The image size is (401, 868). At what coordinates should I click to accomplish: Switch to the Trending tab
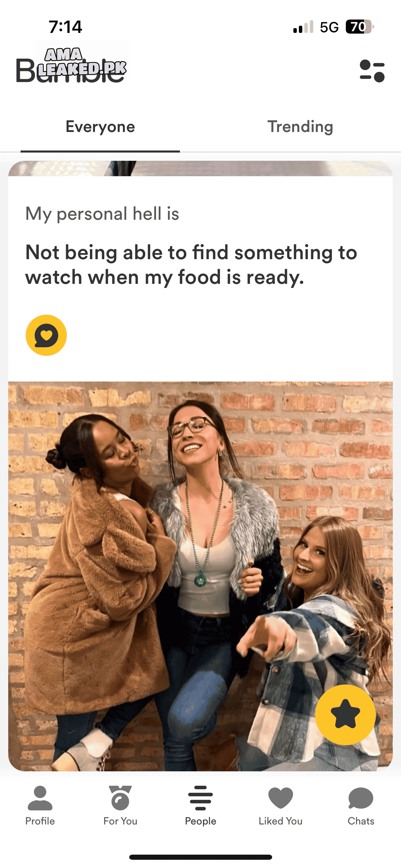[300, 126]
